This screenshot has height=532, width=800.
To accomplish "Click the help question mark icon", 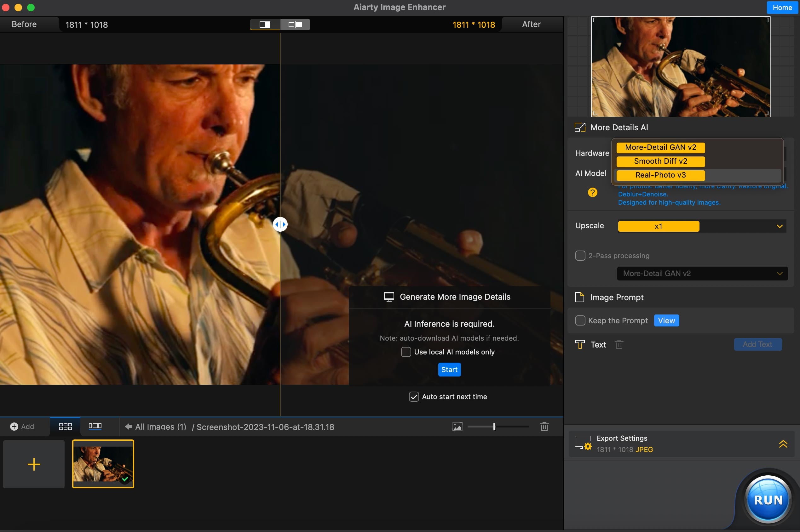I will tap(592, 192).
